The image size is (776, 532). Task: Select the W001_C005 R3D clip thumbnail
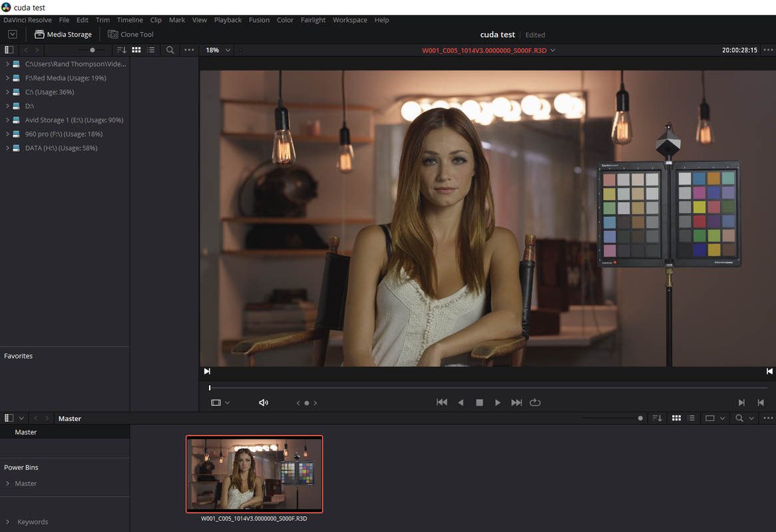254,474
